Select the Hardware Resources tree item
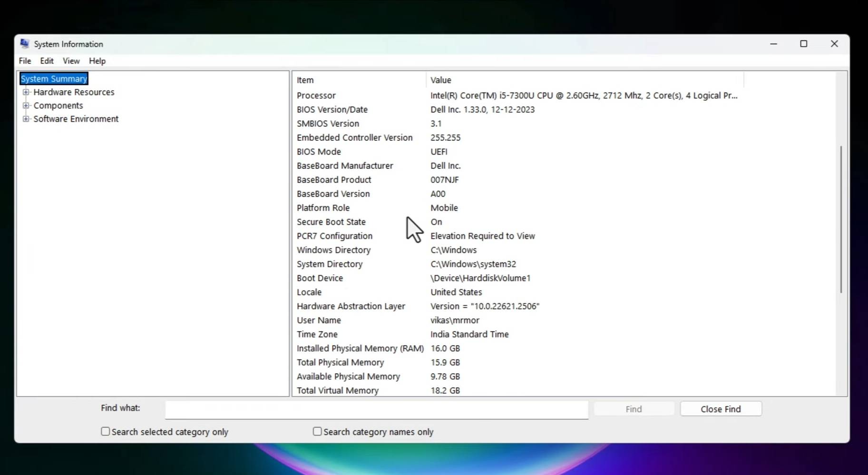Screen dimensions: 868x475 click(74, 92)
